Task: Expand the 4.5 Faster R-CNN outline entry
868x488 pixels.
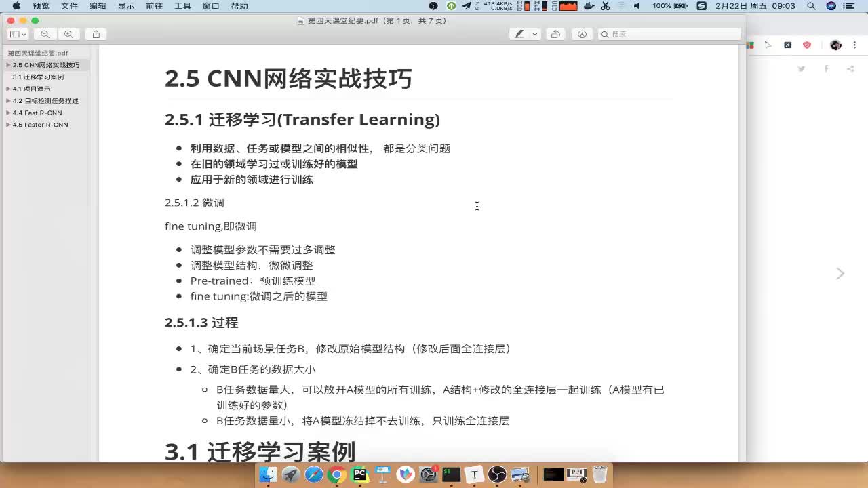Action: point(8,125)
